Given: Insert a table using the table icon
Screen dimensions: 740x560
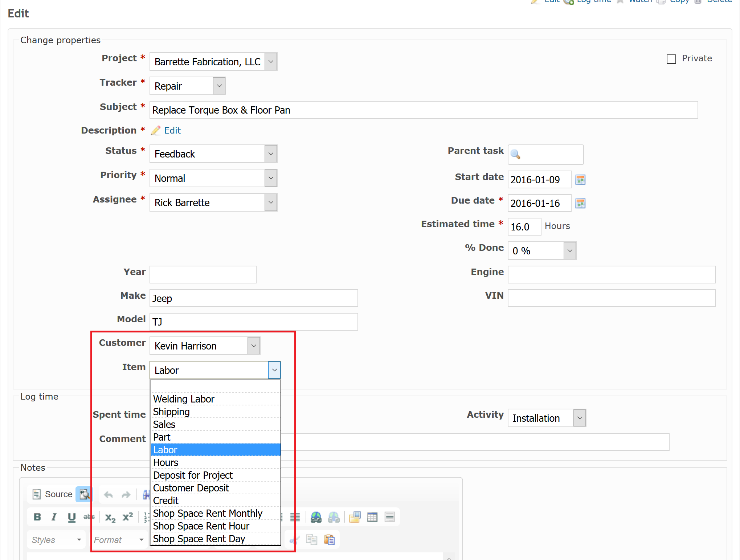Looking at the screenshot, I should coord(372,517).
